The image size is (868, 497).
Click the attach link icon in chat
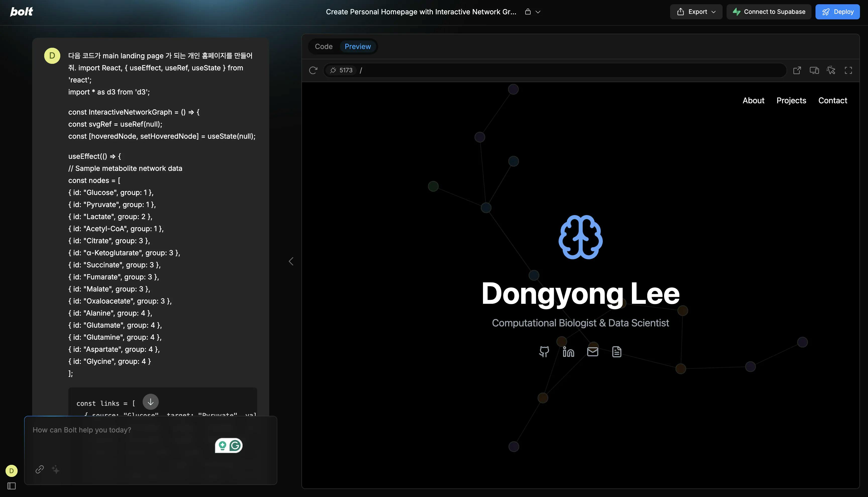40,469
